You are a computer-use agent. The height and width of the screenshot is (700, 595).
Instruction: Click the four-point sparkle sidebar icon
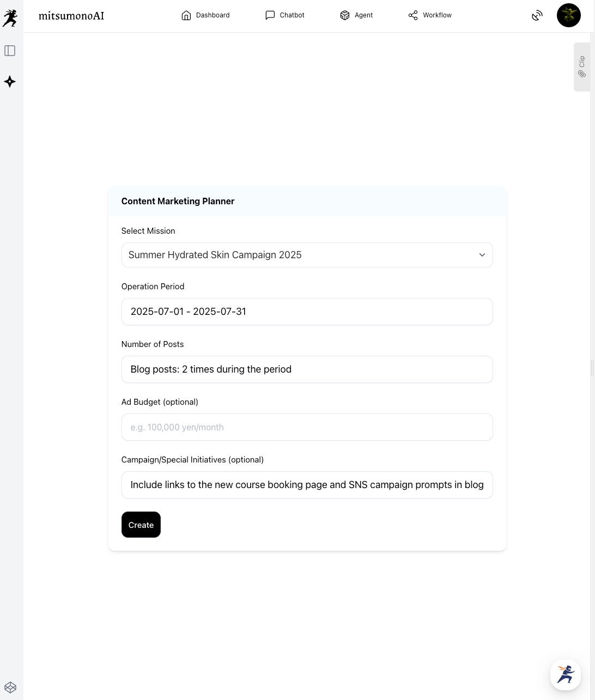10,82
